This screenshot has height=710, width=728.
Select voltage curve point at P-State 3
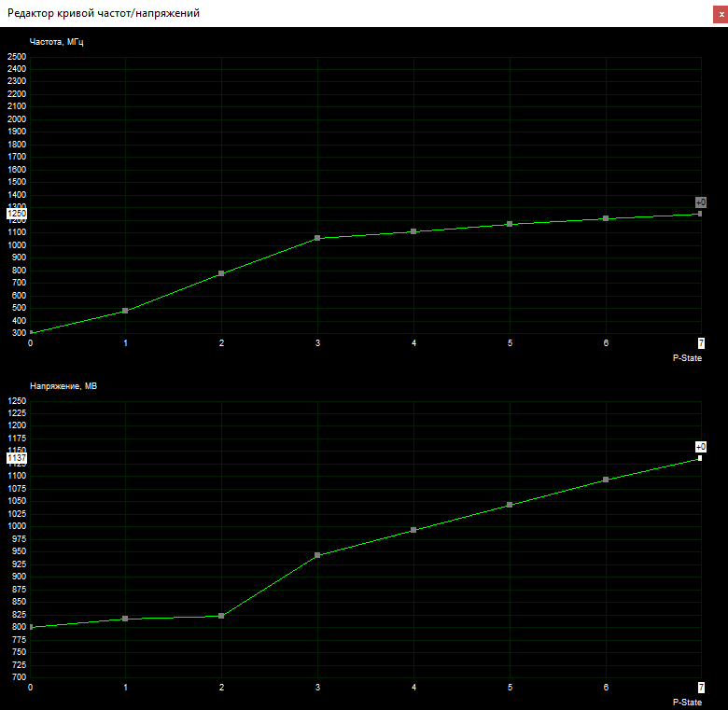coord(317,555)
